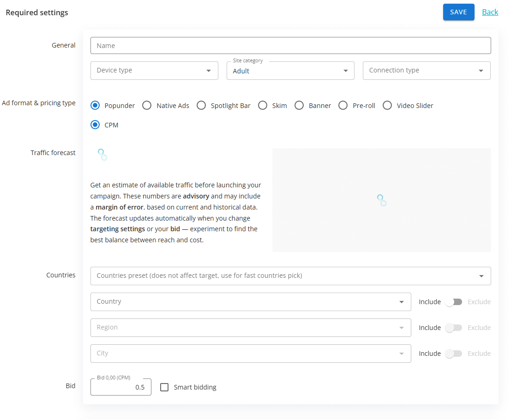Click the Site category dropdown arrow
This screenshot has width=517, height=420.
tap(345, 71)
